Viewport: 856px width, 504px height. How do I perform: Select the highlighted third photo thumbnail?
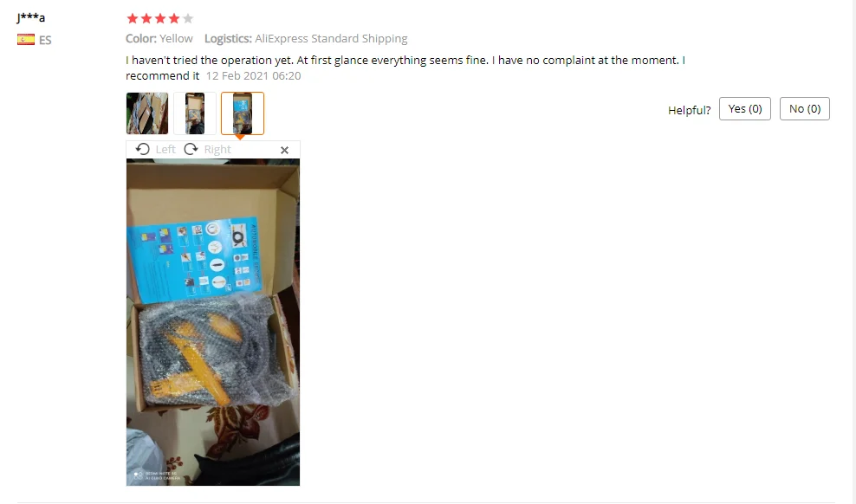pos(243,113)
